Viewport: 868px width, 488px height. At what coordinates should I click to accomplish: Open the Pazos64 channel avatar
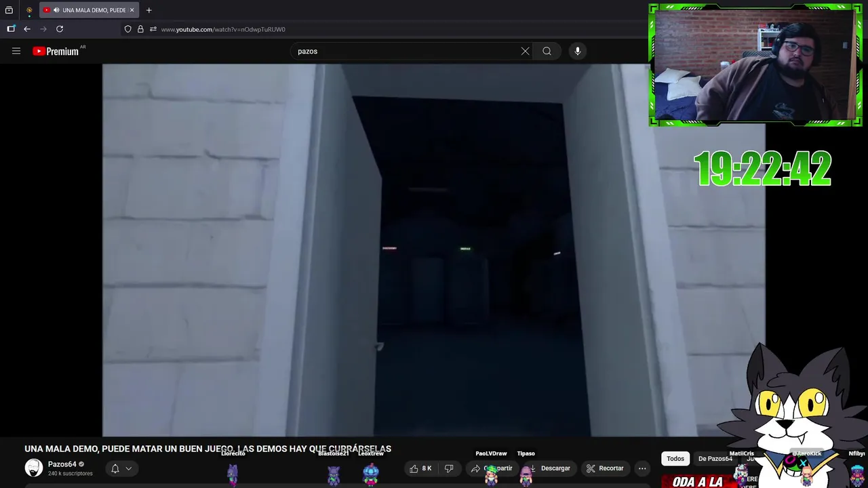[x=33, y=468]
